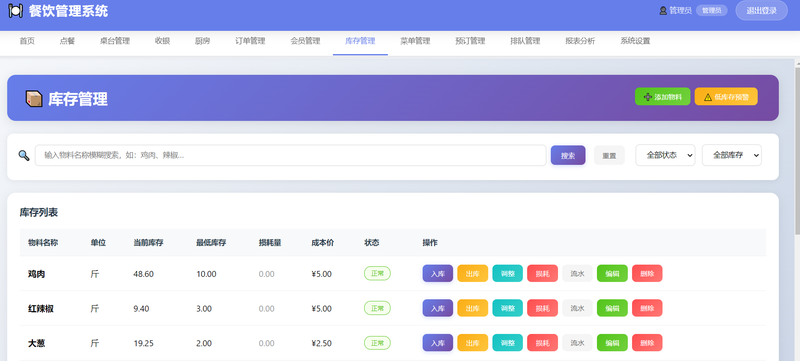Click 编辑 for 大葱 row
This screenshot has width=800, height=361.
coord(612,343)
